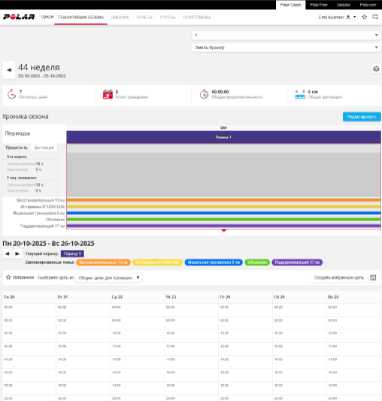Go to previous week using arrow beside 44 неделя

click(x=9, y=70)
